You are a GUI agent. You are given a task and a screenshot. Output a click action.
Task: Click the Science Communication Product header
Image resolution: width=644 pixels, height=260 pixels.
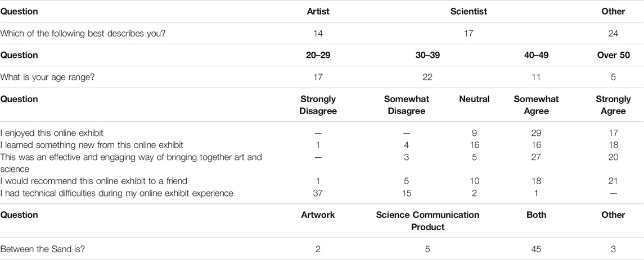(x=427, y=221)
